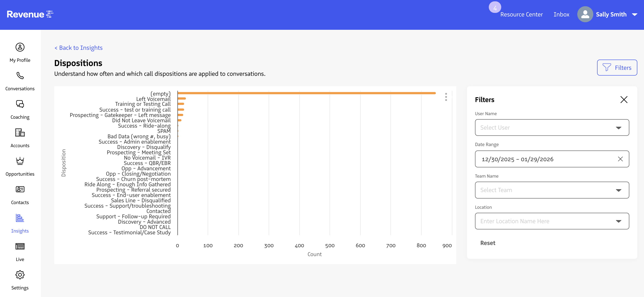Expand the Select Team dropdown
The height and width of the screenshot is (297, 644).
(552, 190)
